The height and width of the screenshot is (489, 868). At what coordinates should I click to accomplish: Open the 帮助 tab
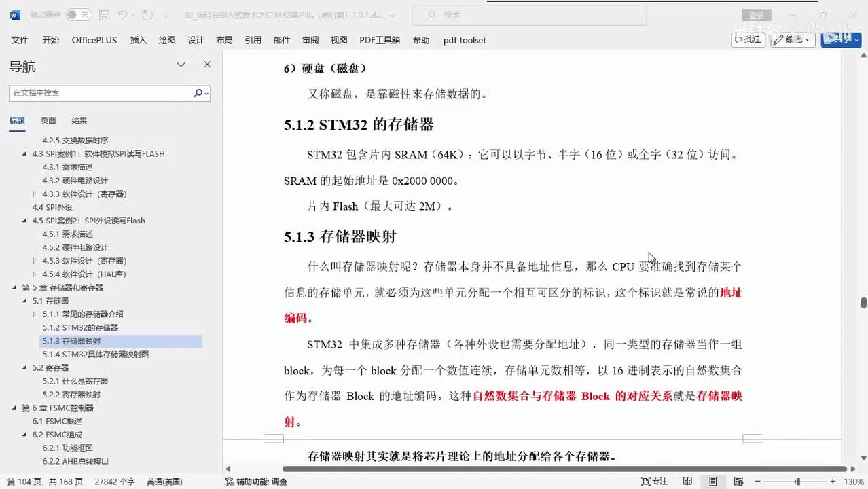[421, 40]
